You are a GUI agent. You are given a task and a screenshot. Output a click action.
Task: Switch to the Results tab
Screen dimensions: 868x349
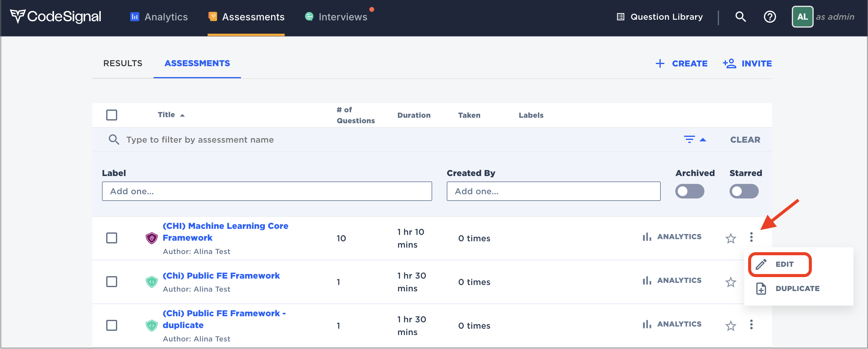point(123,63)
